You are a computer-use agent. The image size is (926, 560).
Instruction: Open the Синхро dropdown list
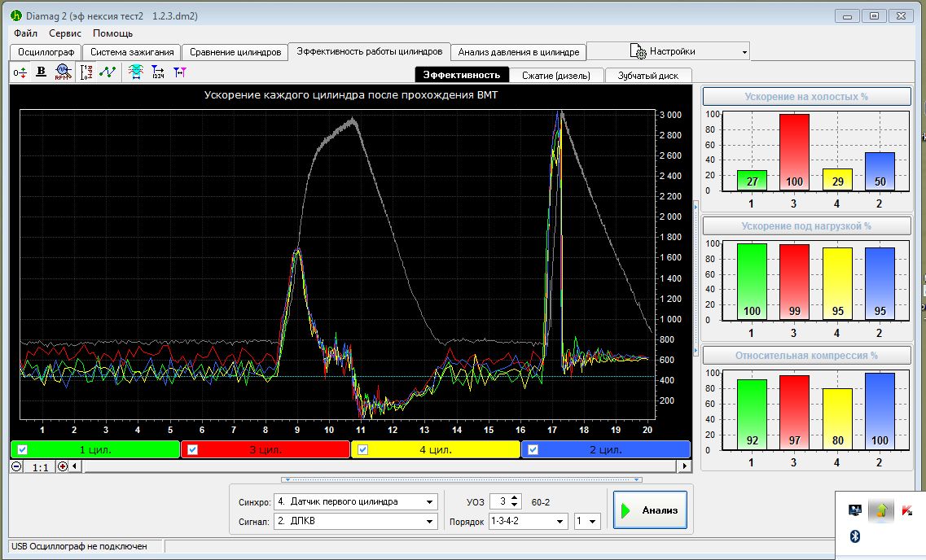coord(430,502)
